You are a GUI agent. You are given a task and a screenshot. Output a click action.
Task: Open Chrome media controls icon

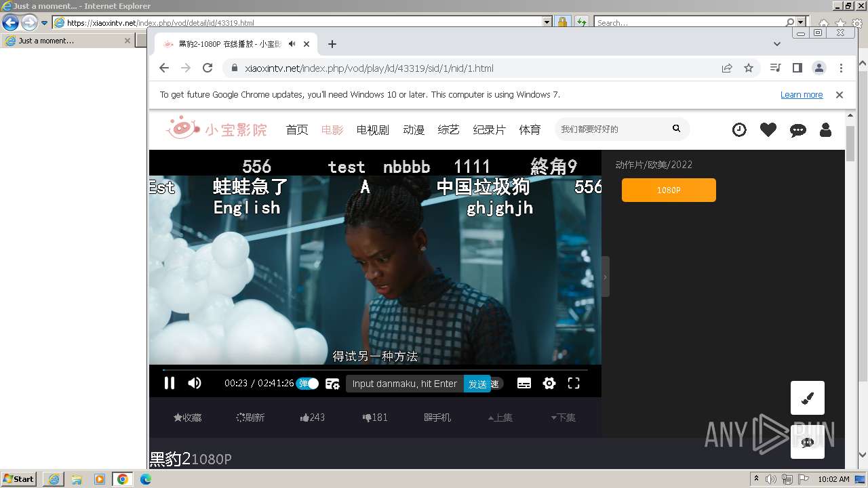(x=776, y=68)
